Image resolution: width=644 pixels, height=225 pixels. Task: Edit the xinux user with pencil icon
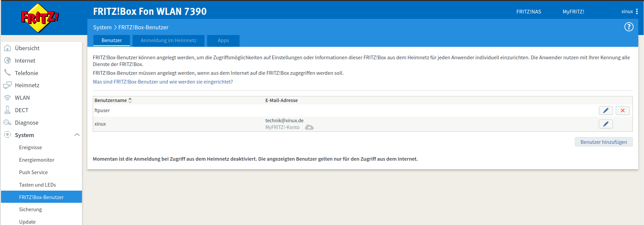606,124
